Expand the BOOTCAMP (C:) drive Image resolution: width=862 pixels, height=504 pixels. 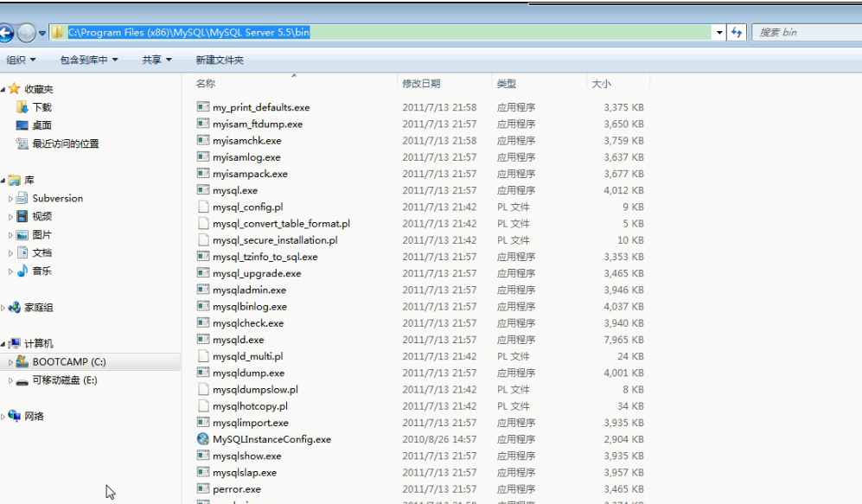10,361
